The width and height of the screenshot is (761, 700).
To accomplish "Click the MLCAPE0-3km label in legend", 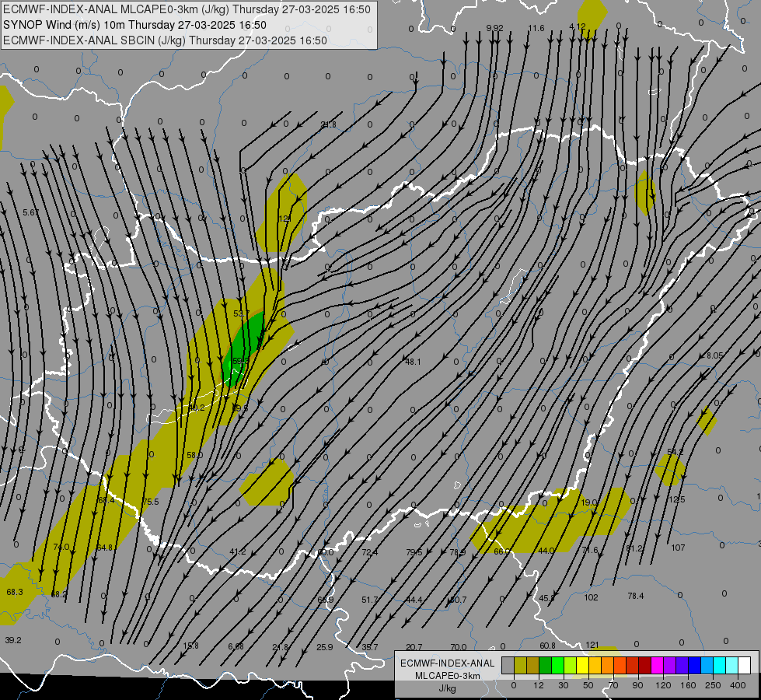I will coord(447,676).
